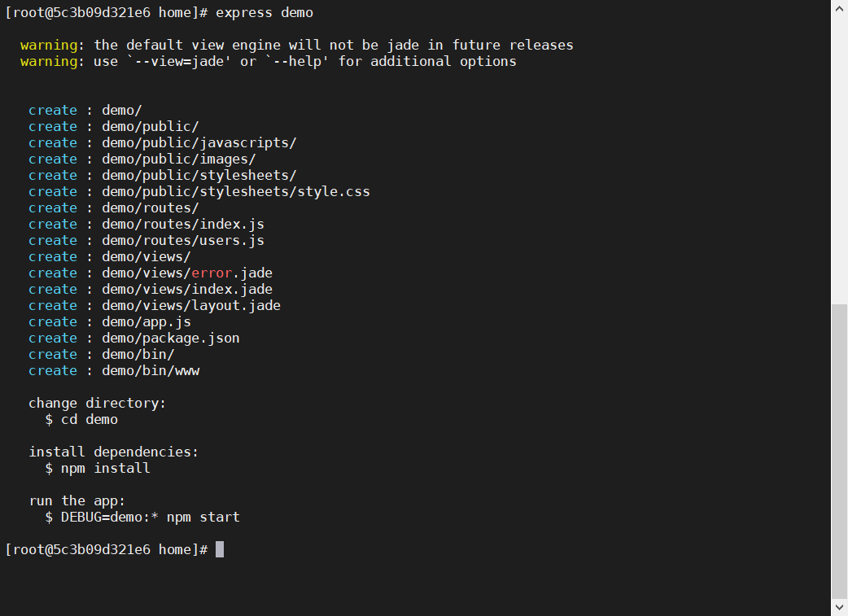This screenshot has height=616, width=848.
Task: Click the 'express demo' command text
Action: point(264,12)
